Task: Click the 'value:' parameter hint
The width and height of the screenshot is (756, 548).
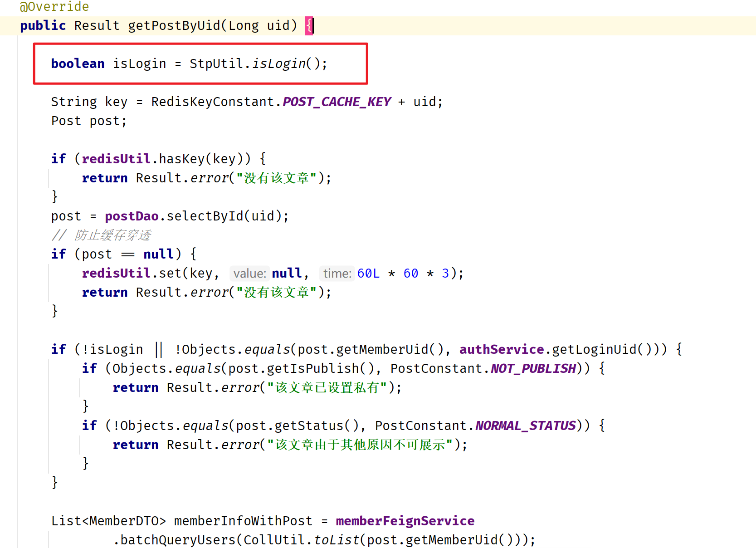Action: (x=249, y=273)
